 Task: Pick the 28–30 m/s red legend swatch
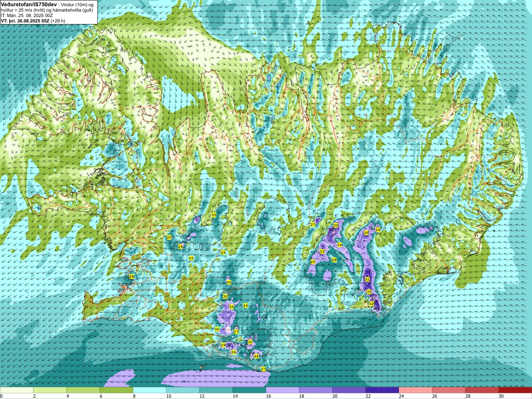point(482,390)
